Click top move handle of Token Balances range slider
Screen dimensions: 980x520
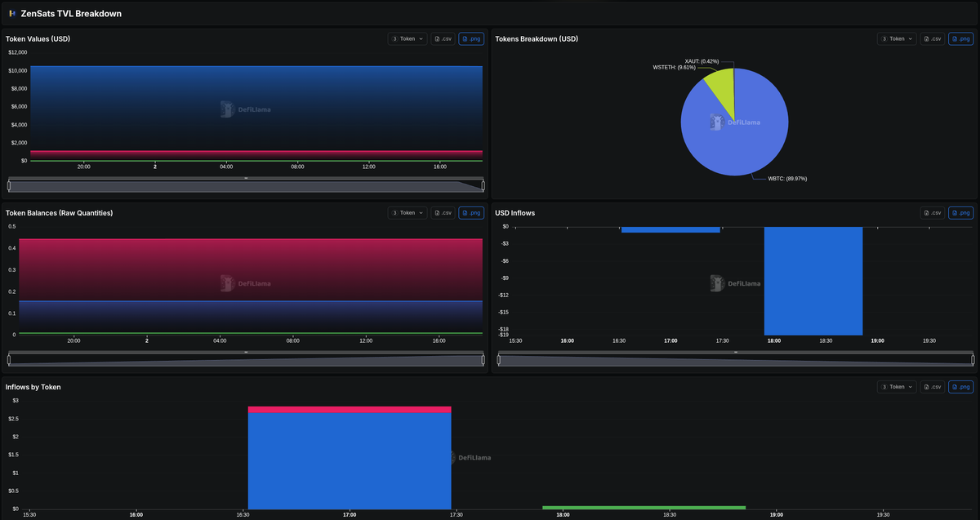coord(246,352)
